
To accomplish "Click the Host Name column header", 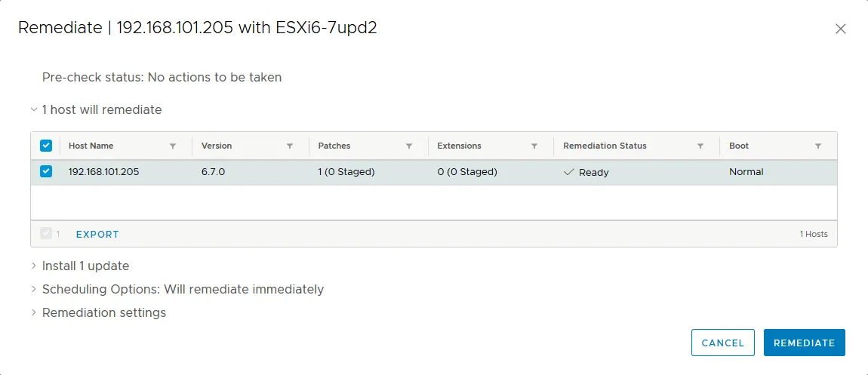I will pyautogui.click(x=91, y=146).
